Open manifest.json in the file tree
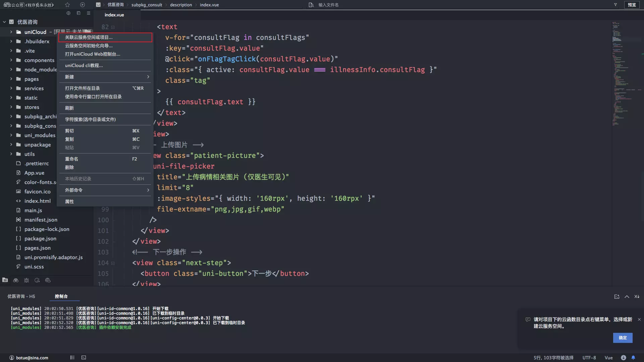This screenshot has width=644, height=362. pyautogui.click(x=41, y=220)
